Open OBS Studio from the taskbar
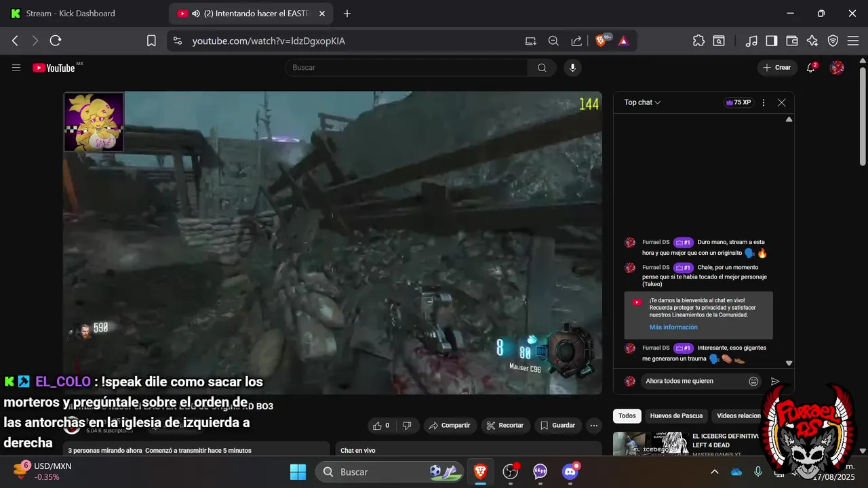Screen dimensions: 868x488 (510, 472)
